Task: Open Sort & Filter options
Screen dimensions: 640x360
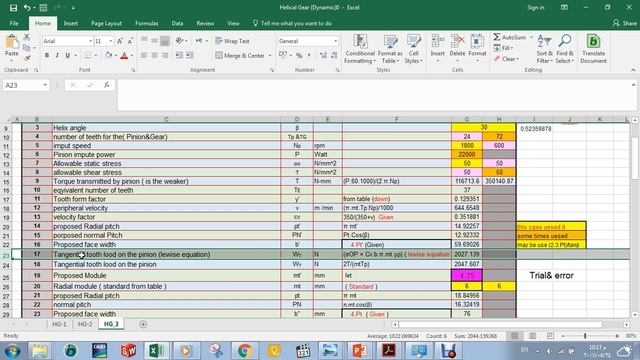Action: tap(544, 49)
